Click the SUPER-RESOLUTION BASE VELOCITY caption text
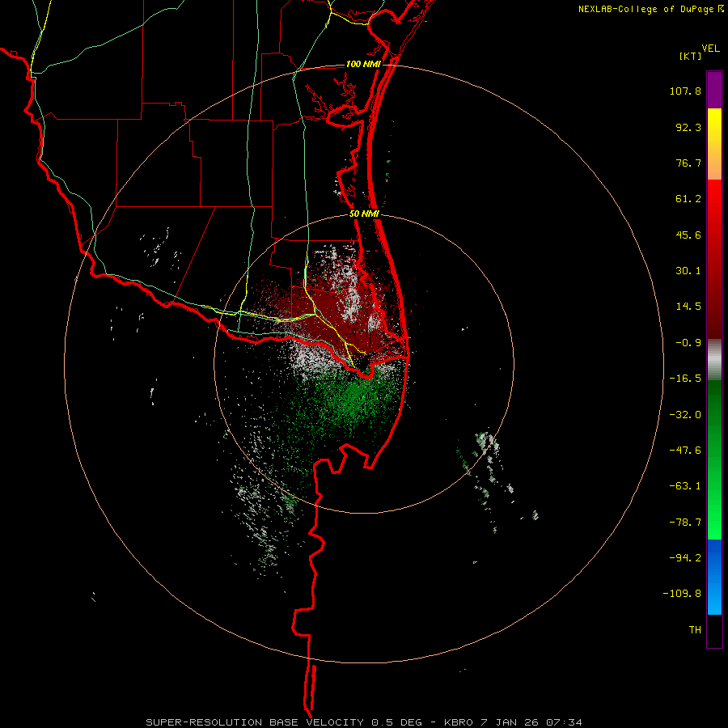Screen dimensions: 728x728 pyautogui.click(x=255, y=722)
